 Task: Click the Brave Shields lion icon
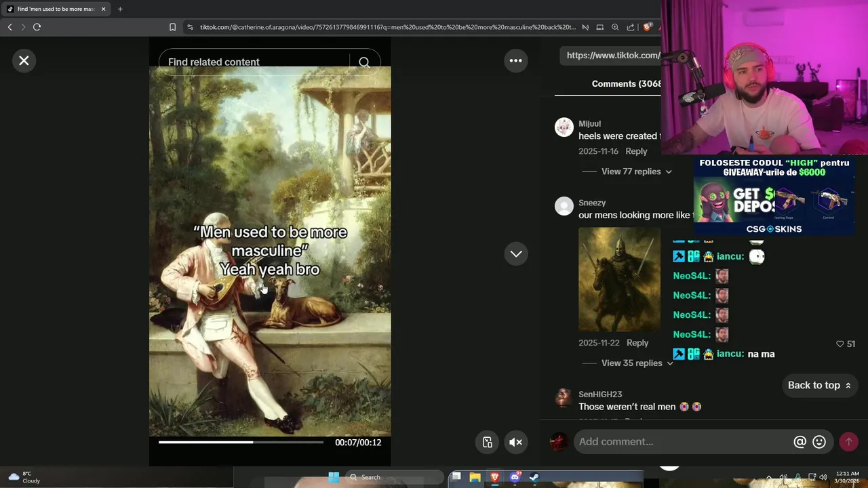[x=648, y=27]
